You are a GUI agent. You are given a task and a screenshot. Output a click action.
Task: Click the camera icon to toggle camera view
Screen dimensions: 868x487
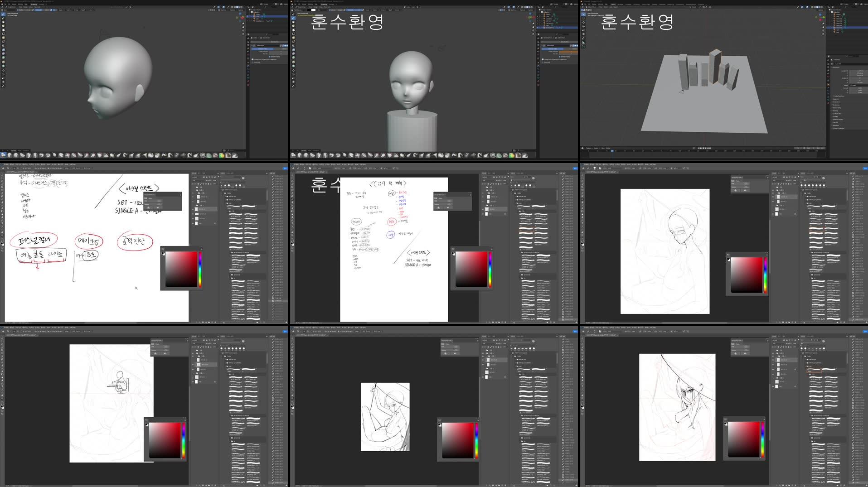point(243,30)
